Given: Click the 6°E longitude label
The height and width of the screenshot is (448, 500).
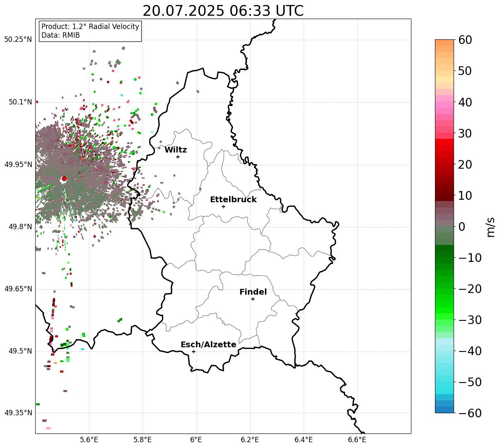Looking at the screenshot, I should pyautogui.click(x=196, y=440).
